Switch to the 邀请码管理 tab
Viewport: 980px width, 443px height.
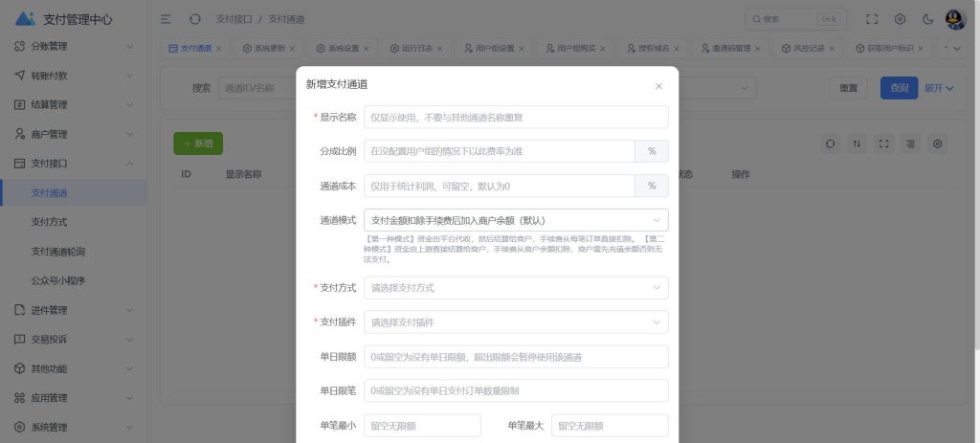click(730, 48)
